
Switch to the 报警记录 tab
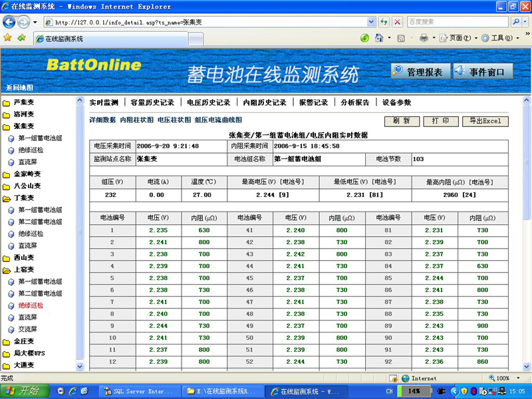[x=314, y=102]
